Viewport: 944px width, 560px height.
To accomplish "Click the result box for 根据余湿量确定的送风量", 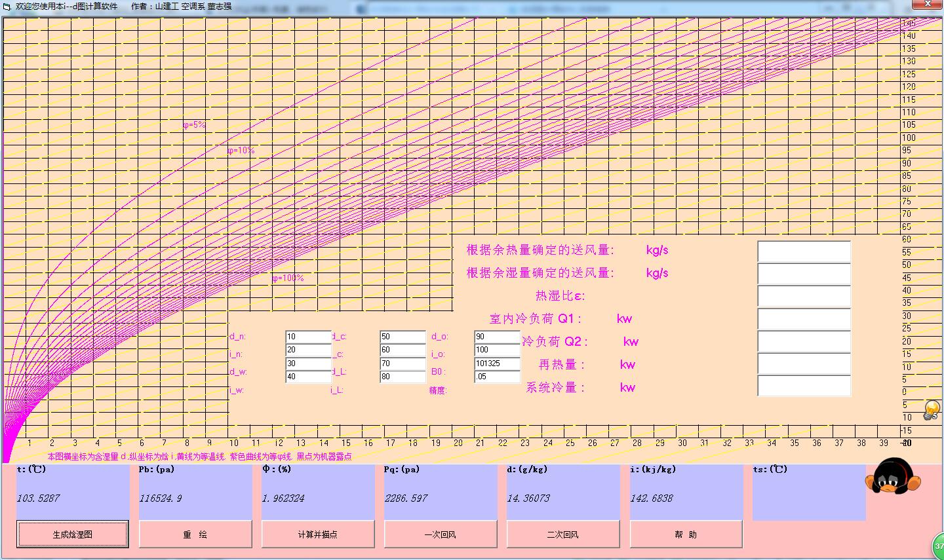I will pyautogui.click(x=804, y=274).
